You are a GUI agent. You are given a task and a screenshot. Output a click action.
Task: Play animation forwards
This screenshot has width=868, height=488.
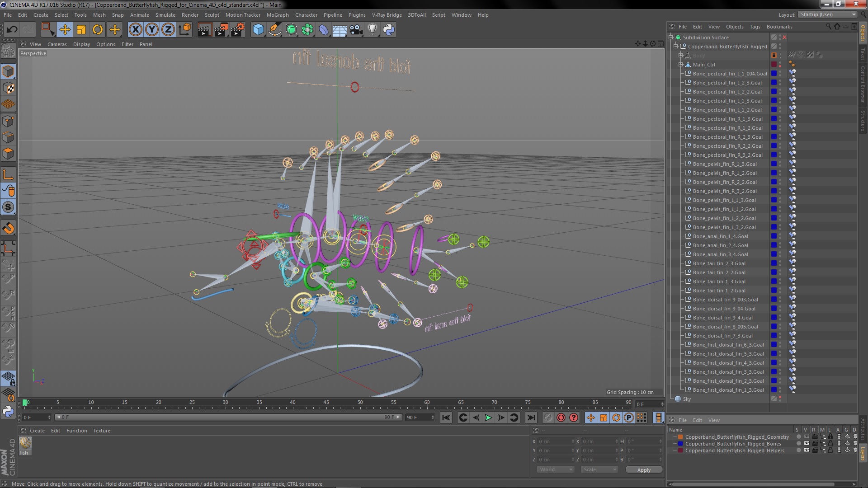(x=488, y=418)
